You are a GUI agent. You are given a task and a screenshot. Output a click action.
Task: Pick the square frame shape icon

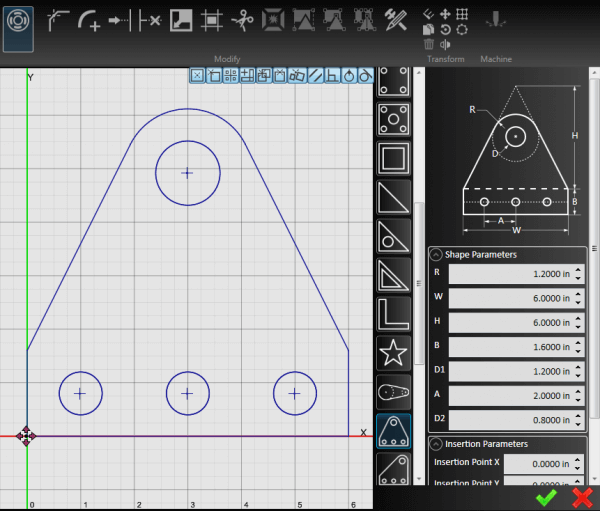click(394, 159)
